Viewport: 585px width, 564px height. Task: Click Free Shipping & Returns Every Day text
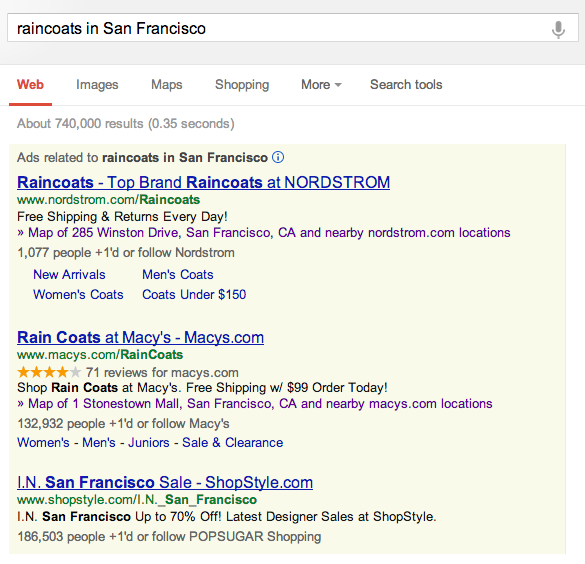coord(122,217)
